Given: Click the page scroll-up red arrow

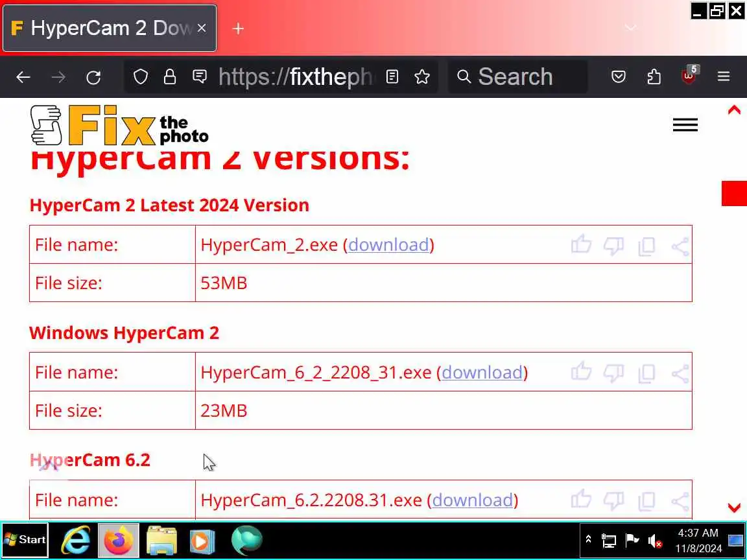Looking at the screenshot, I should 734,110.
